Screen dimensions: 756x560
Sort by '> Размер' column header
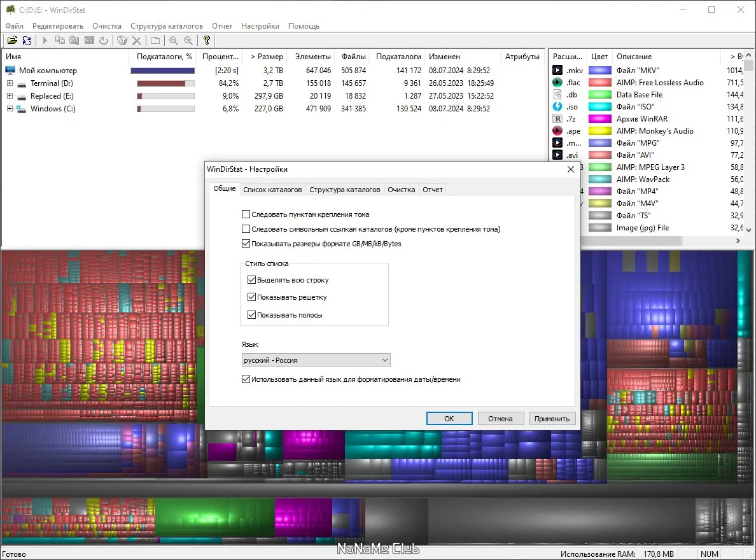tap(267, 57)
